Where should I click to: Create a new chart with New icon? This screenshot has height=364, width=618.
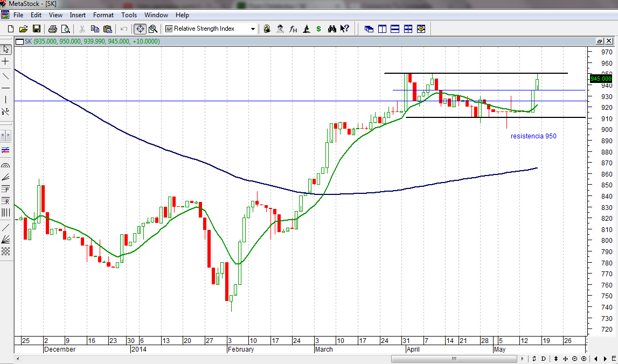pos(11,29)
